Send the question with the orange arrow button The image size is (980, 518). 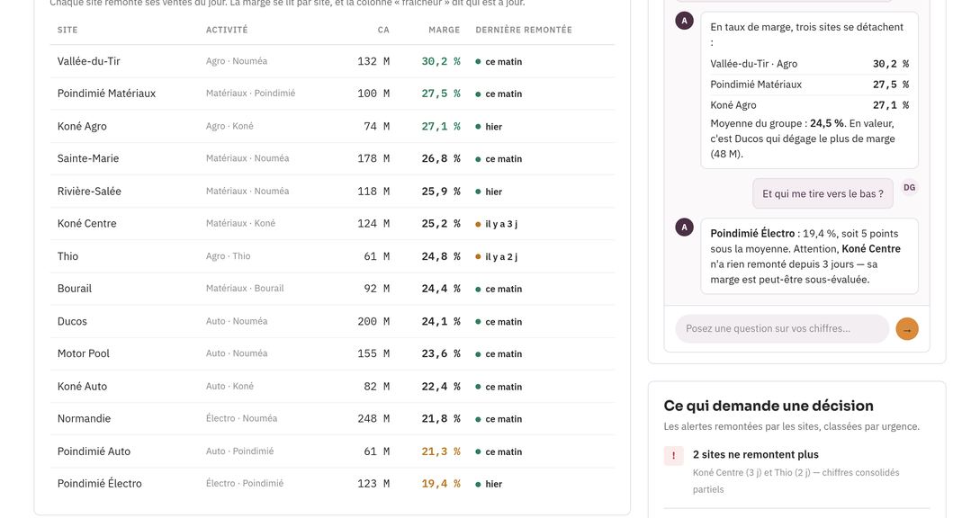point(907,329)
